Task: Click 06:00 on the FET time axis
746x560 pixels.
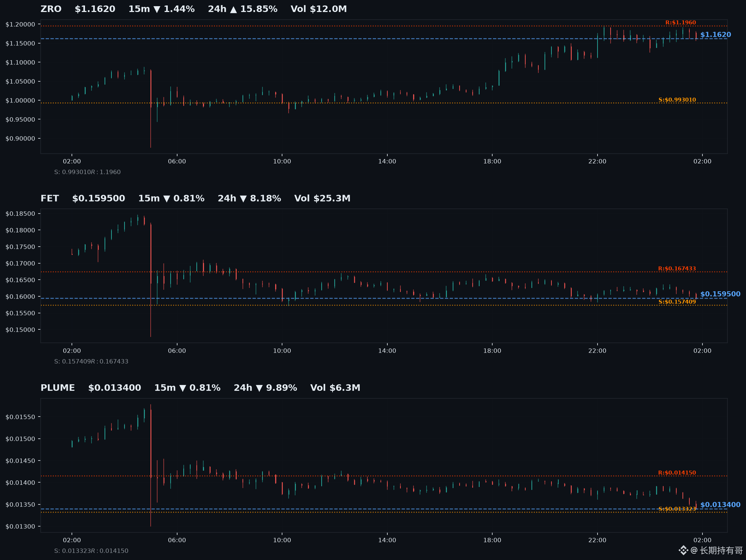Action: (x=177, y=351)
